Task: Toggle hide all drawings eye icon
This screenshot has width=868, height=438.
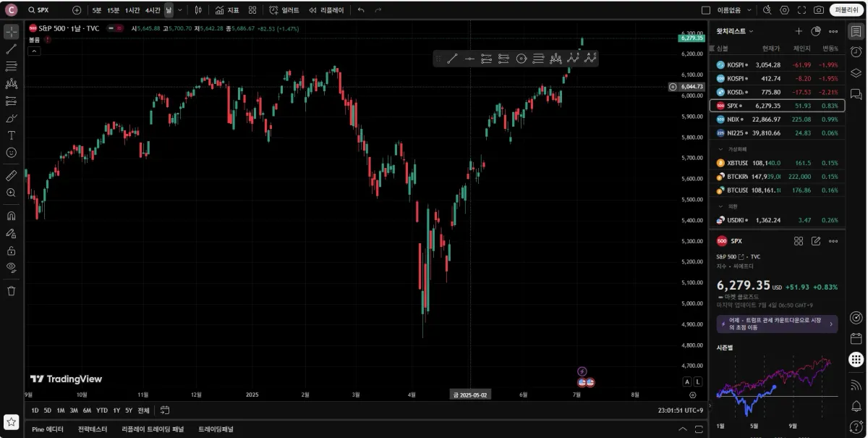Action: point(11,268)
